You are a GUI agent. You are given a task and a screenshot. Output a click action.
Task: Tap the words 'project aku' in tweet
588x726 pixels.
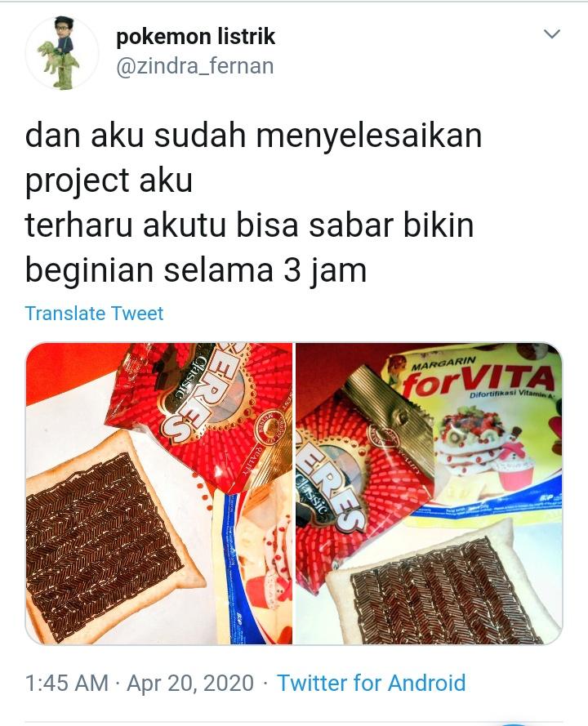tap(109, 181)
